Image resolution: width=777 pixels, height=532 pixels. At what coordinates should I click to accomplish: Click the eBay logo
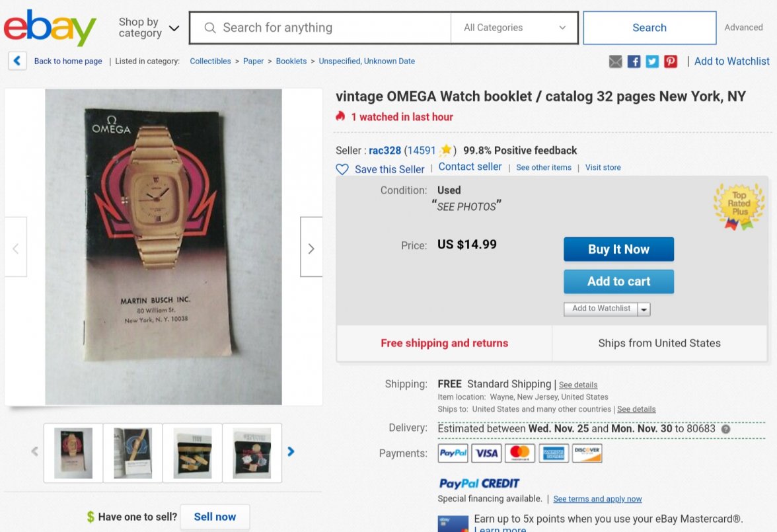point(50,28)
